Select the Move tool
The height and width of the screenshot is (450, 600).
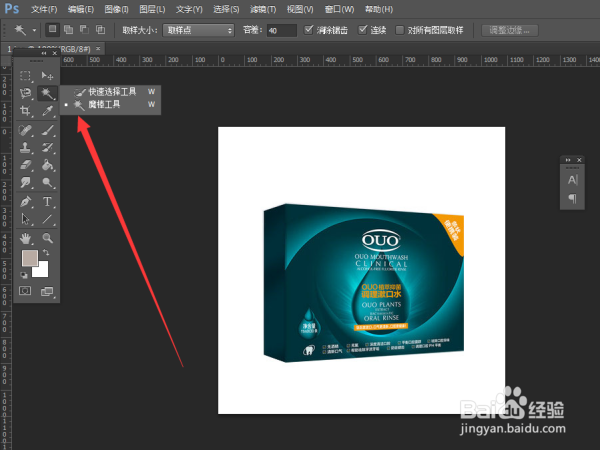[47, 76]
